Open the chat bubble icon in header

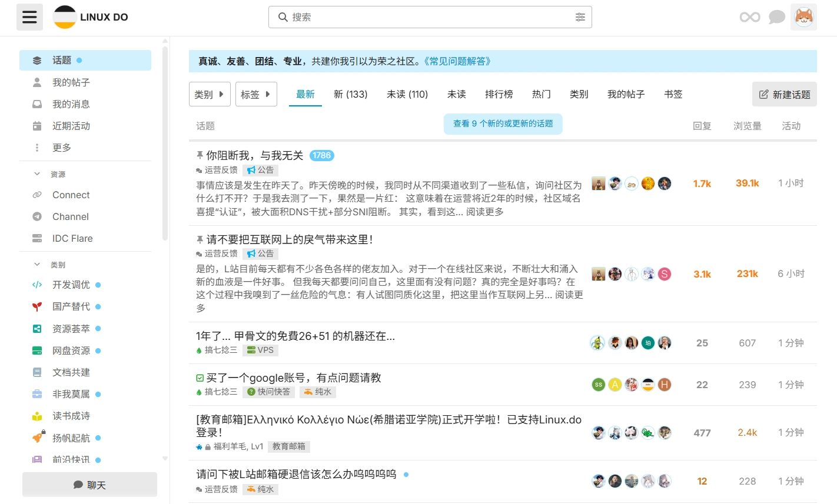(x=777, y=17)
